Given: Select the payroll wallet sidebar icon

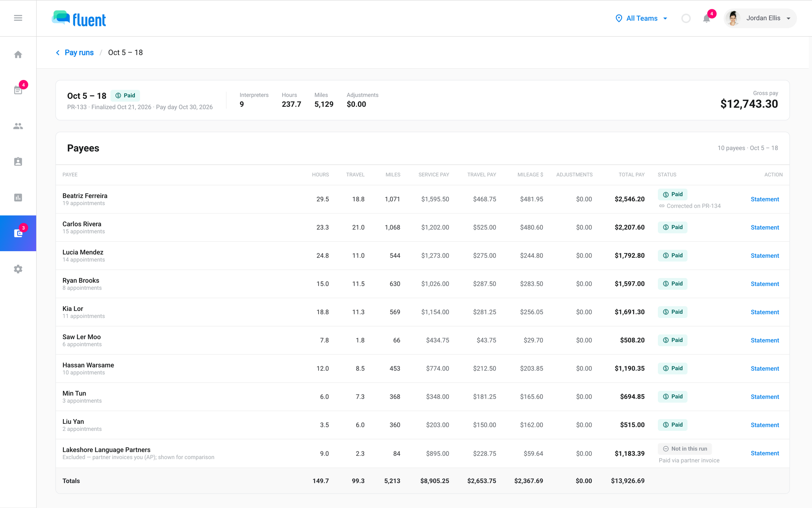Looking at the screenshot, I should coord(18,233).
